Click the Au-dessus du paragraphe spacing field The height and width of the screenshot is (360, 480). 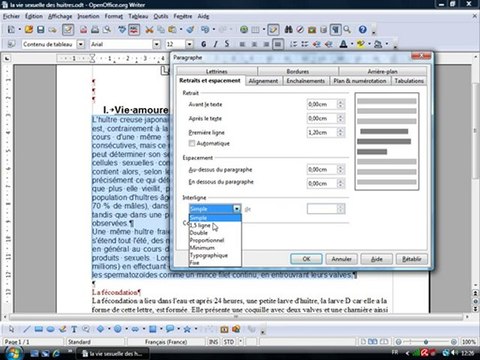point(322,169)
